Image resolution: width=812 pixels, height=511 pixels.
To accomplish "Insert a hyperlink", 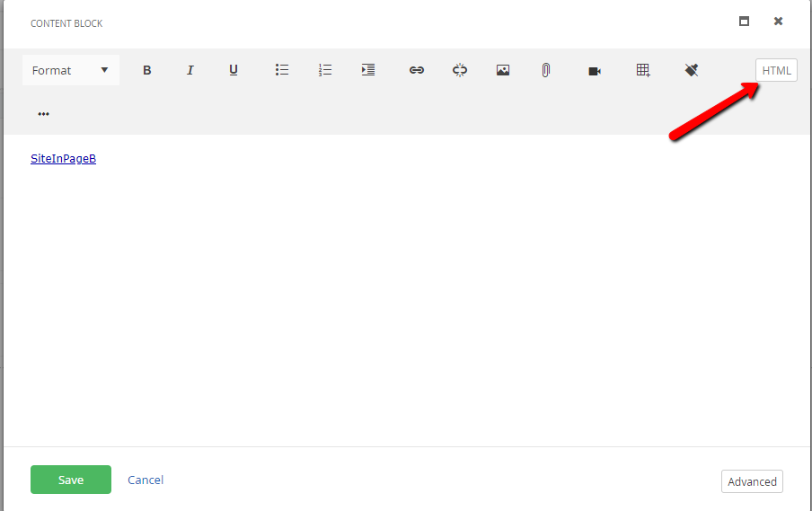I will tap(417, 70).
